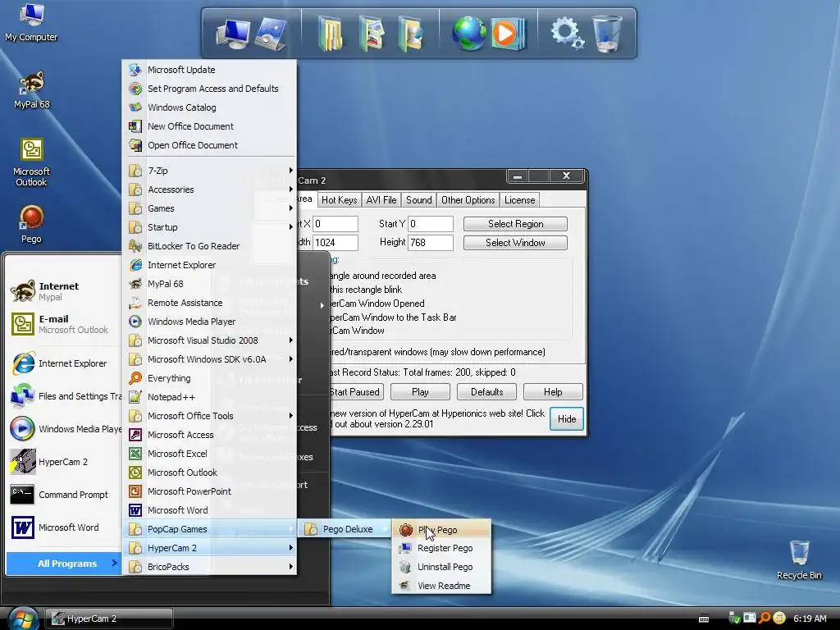This screenshot has width=840, height=630.
Task: Expand Accessories folder
Action: pos(210,189)
